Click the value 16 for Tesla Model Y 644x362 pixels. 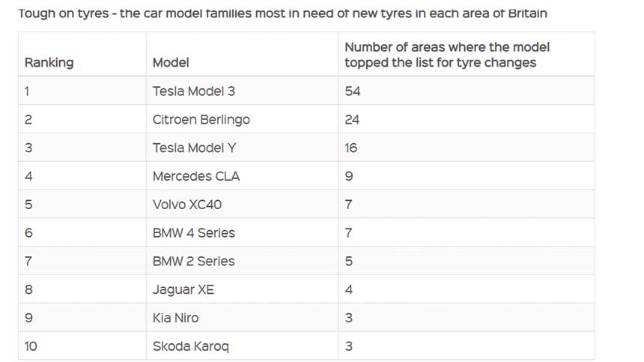(x=351, y=148)
